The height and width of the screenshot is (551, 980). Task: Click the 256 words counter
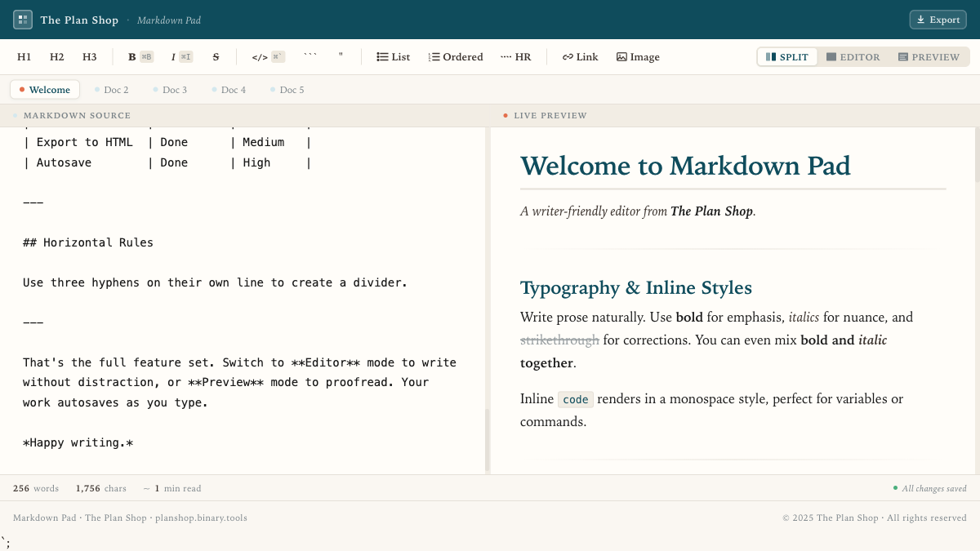pyautogui.click(x=36, y=488)
